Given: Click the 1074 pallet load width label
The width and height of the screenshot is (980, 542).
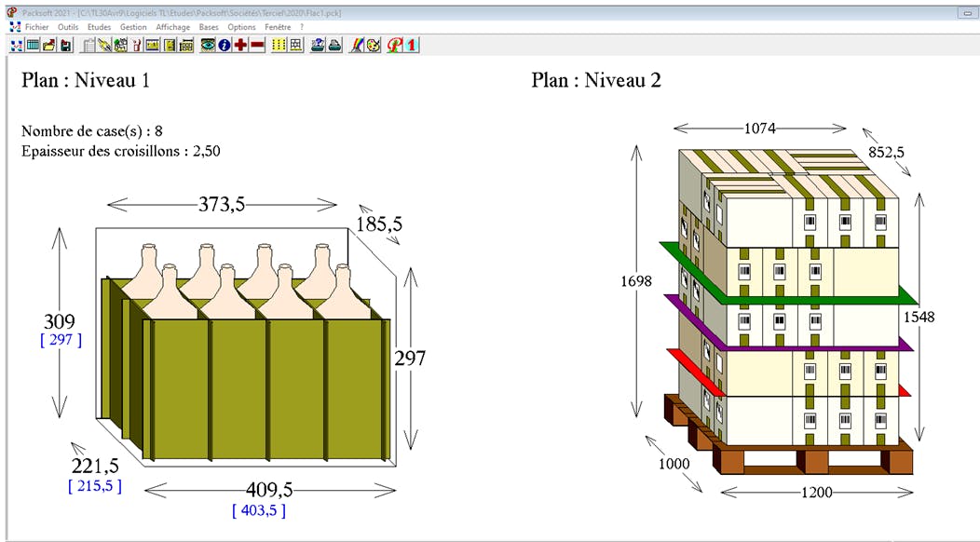Looking at the screenshot, I should [760, 129].
